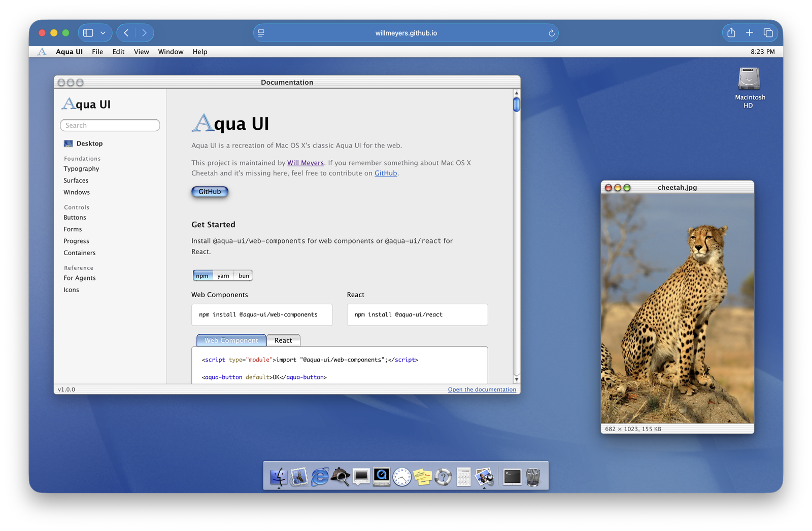812x531 pixels.
Task: Click the Aqua UI logo menu icon
Action: pyautogui.click(x=42, y=52)
